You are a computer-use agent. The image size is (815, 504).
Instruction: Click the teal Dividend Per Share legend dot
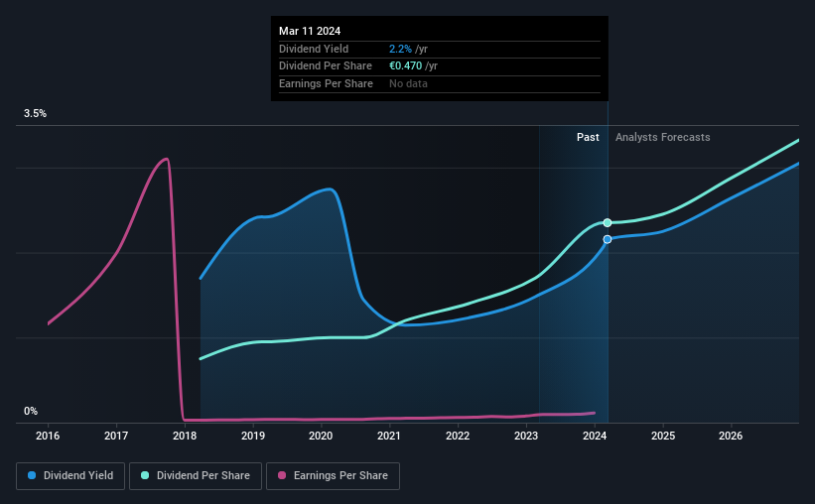pos(145,475)
